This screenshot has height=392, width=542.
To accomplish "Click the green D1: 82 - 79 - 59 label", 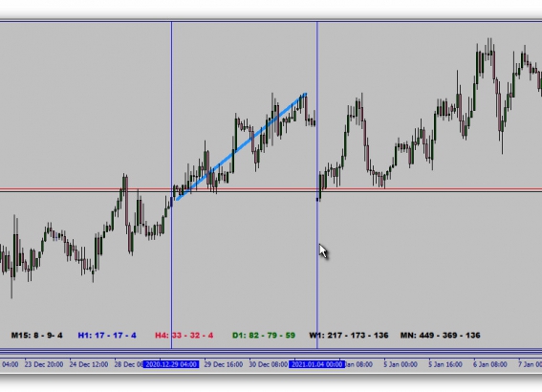I will point(264,336).
